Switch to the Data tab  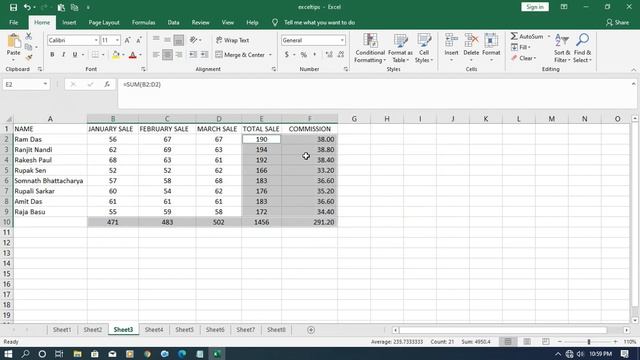click(173, 22)
